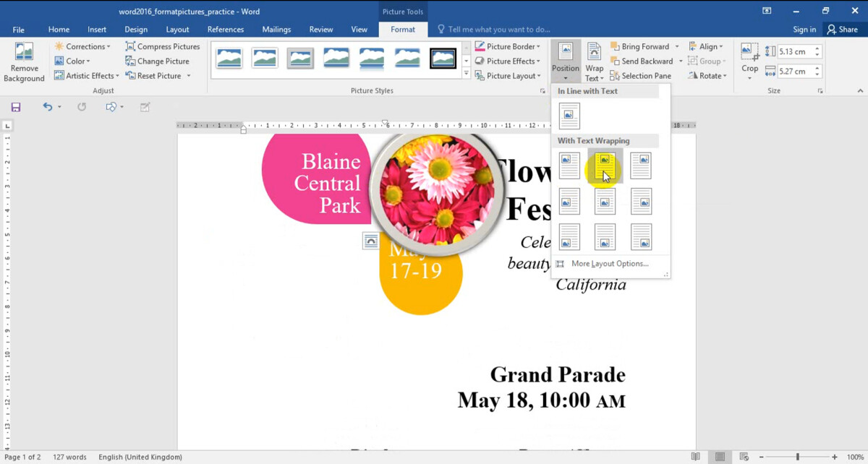Click the Remove Background button
The width and height of the screenshot is (868, 464).
click(x=24, y=63)
